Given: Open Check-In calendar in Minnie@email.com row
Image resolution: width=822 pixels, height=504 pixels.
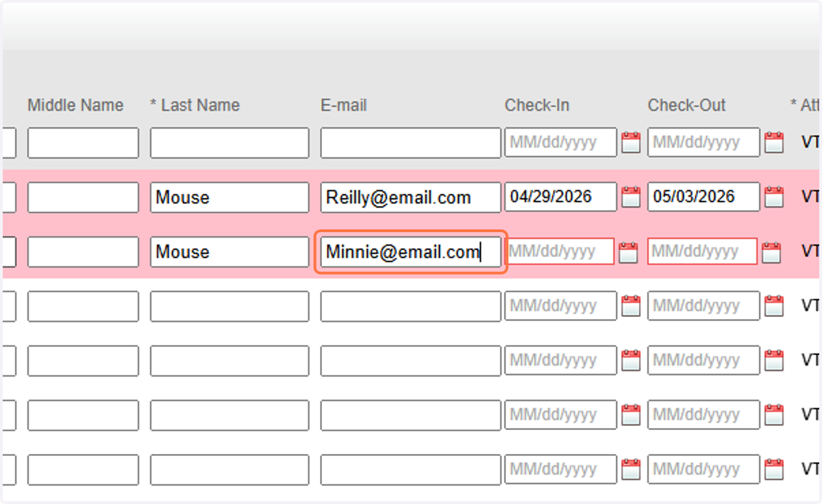Looking at the screenshot, I should [628, 252].
